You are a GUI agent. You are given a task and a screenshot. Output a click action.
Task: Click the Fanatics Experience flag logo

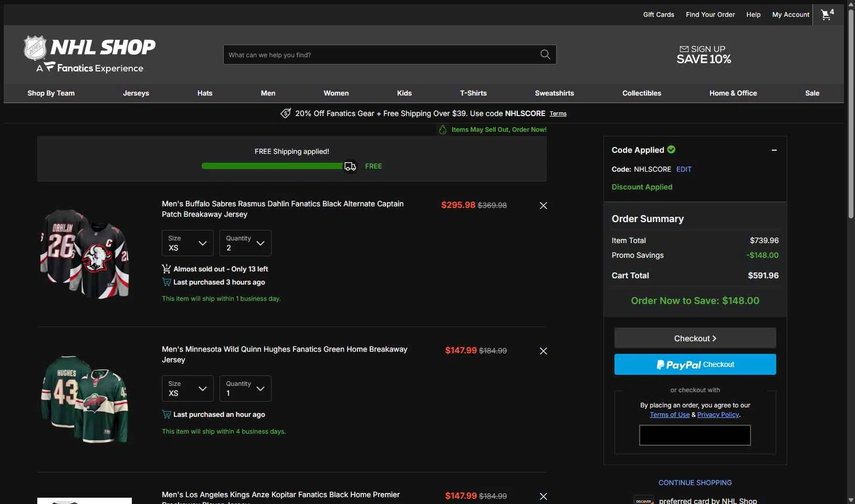[x=49, y=67]
